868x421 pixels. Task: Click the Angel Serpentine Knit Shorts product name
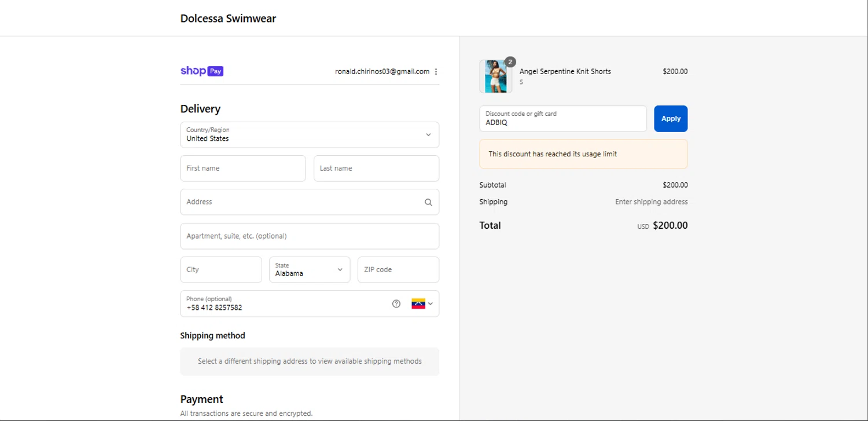[565, 72]
